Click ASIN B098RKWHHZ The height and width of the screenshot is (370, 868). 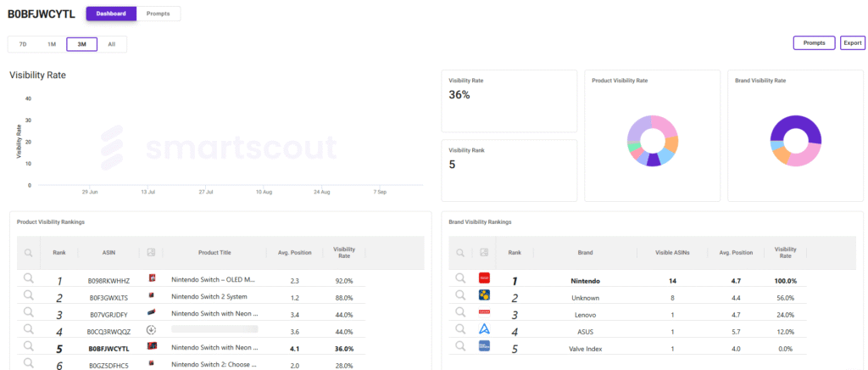coord(108,281)
